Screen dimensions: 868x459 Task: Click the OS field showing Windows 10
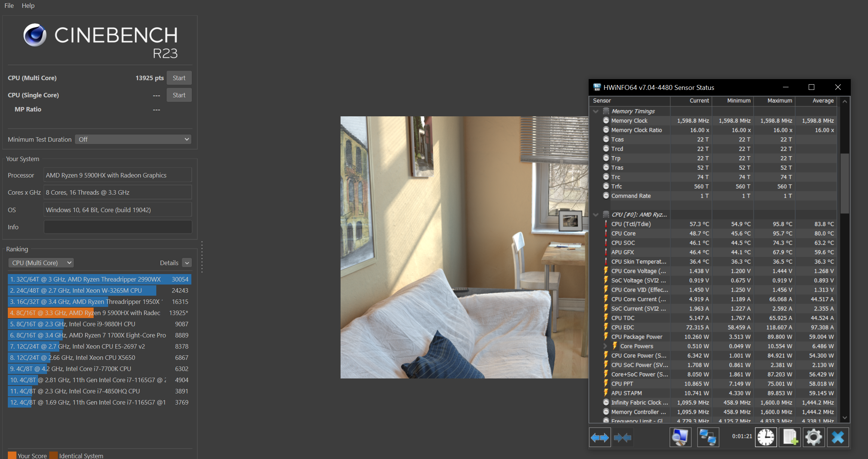pyautogui.click(x=118, y=210)
